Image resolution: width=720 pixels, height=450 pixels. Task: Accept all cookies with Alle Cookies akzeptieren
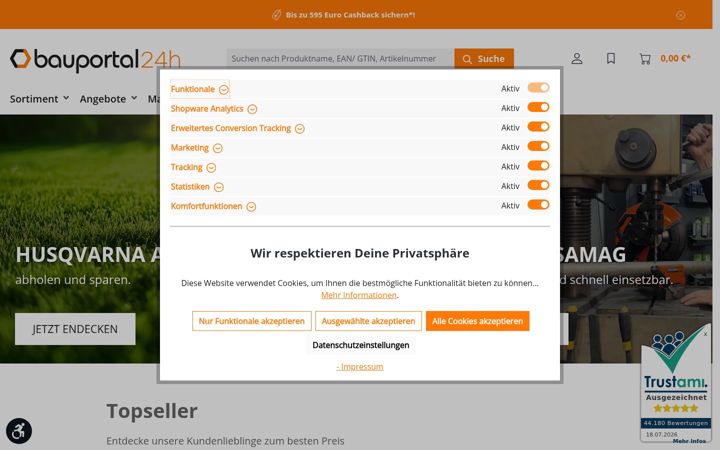point(478,321)
